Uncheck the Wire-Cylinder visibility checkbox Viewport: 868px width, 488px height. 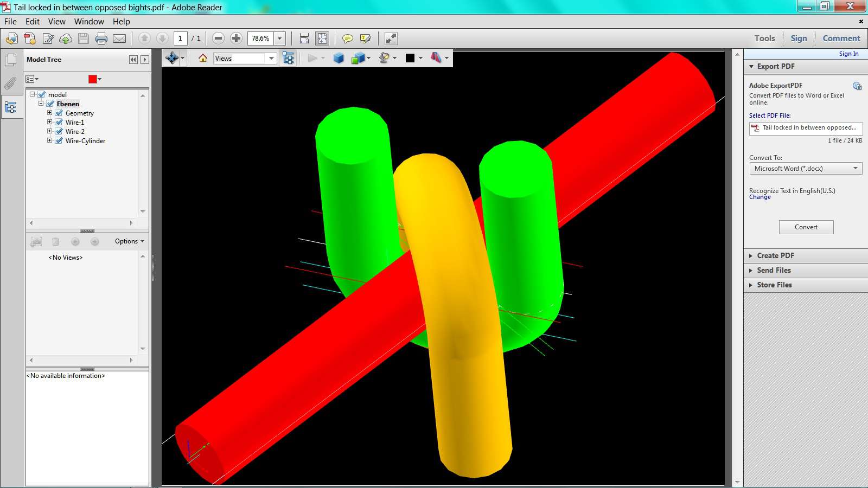pyautogui.click(x=59, y=140)
